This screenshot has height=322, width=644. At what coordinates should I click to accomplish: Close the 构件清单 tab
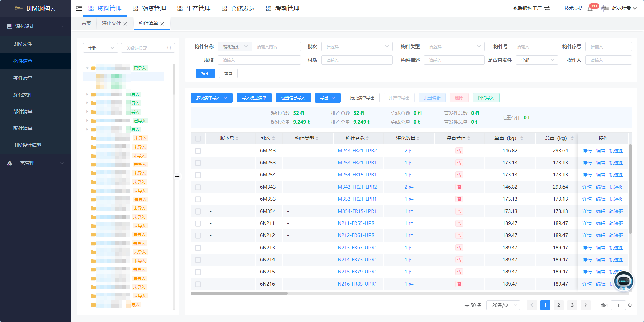(x=162, y=24)
